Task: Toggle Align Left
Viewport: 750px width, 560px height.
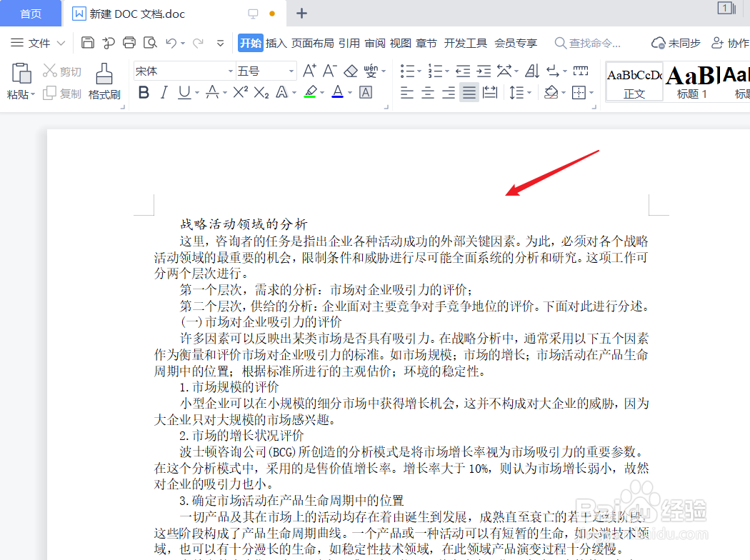Action: [406, 92]
